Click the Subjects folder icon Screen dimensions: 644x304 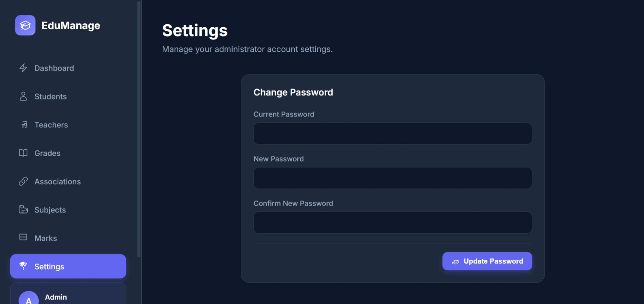(23, 210)
